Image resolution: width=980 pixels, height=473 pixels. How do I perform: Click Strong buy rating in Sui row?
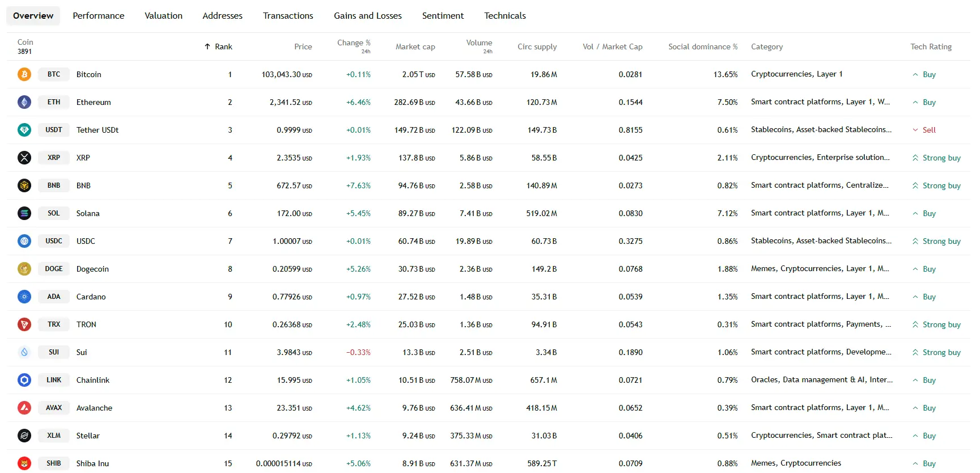click(x=936, y=352)
